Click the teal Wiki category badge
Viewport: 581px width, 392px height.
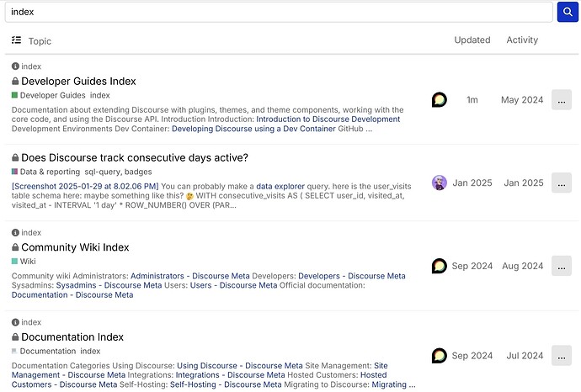pyautogui.click(x=14, y=262)
